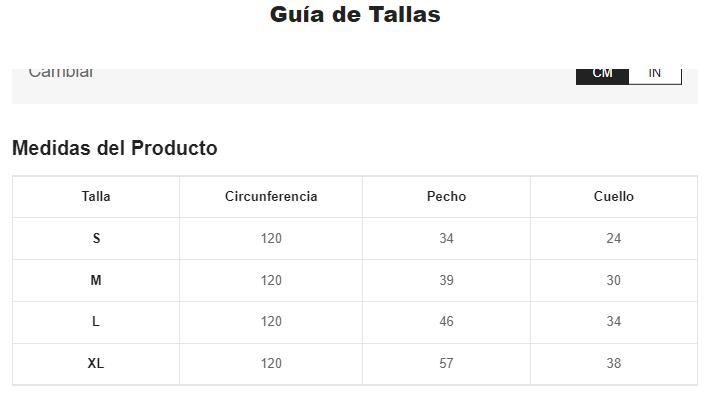Click the Medidas del Producto heading
This screenshot has width=726, height=393.
point(114,148)
